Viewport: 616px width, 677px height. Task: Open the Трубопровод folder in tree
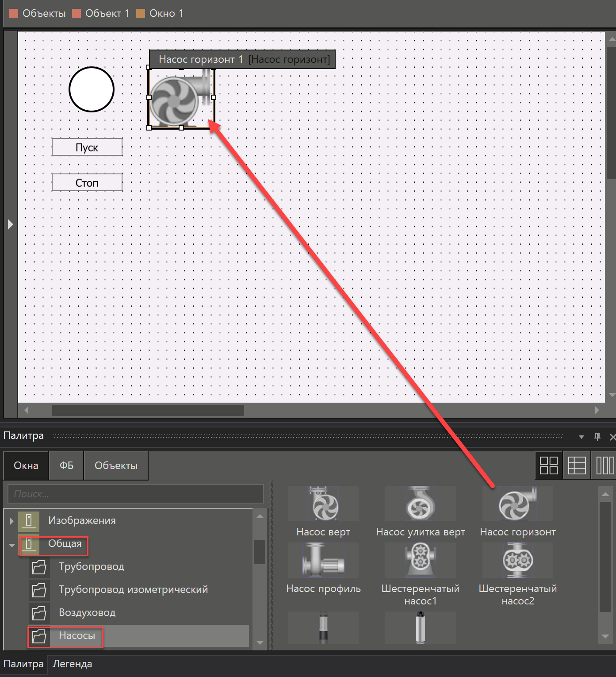point(91,566)
